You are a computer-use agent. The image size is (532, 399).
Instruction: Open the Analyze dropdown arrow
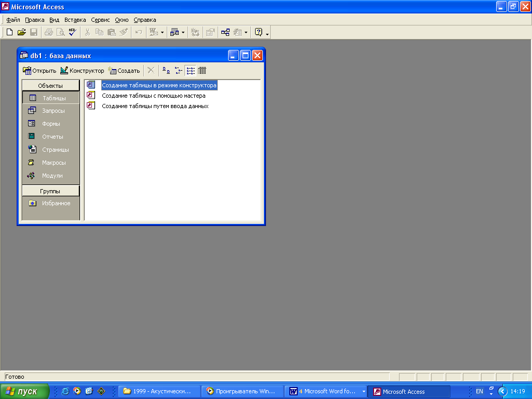point(183,33)
